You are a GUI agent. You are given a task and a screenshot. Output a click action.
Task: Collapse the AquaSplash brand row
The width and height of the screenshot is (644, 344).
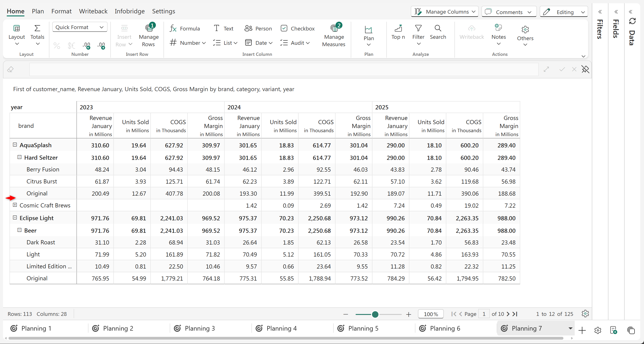tap(15, 145)
